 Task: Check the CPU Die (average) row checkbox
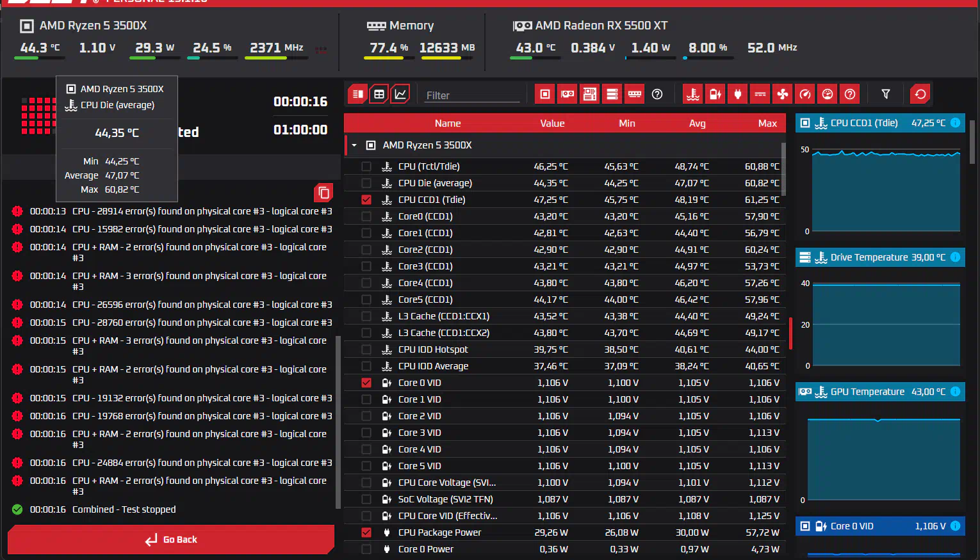pyautogui.click(x=366, y=183)
